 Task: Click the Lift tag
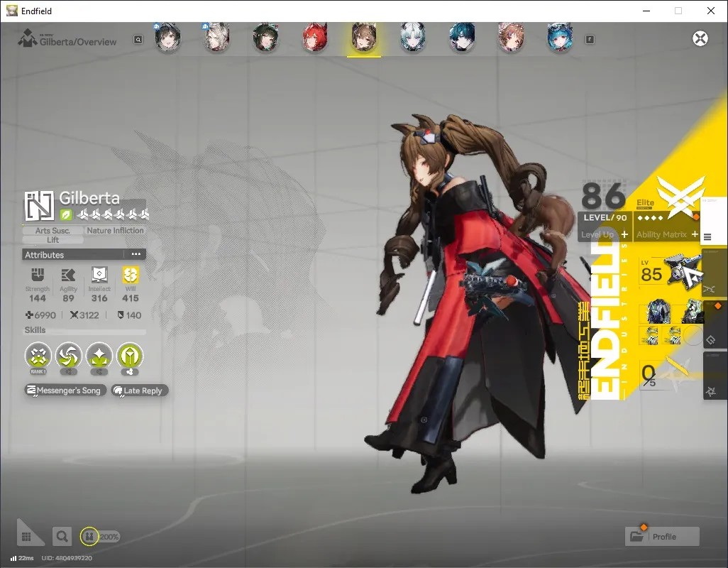[53, 240]
